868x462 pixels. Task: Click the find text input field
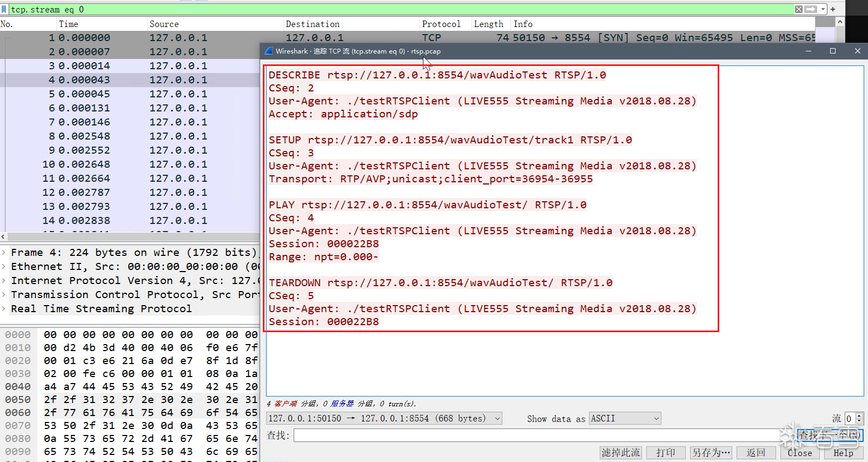pyautogui.click(x=544, y=435)
